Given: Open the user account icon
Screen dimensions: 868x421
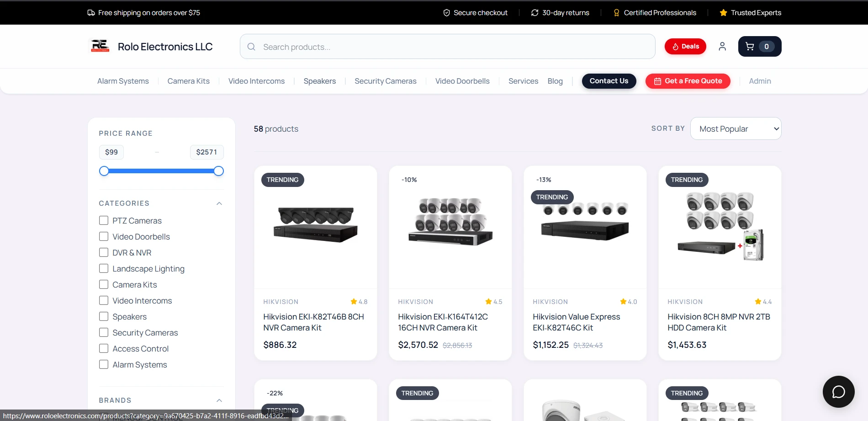Looking at the screenshot, I should pyautogui.click(x=722, y=46).
